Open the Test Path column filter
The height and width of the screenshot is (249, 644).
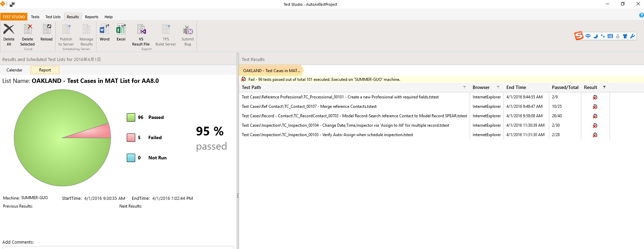(x=464, y=87)
